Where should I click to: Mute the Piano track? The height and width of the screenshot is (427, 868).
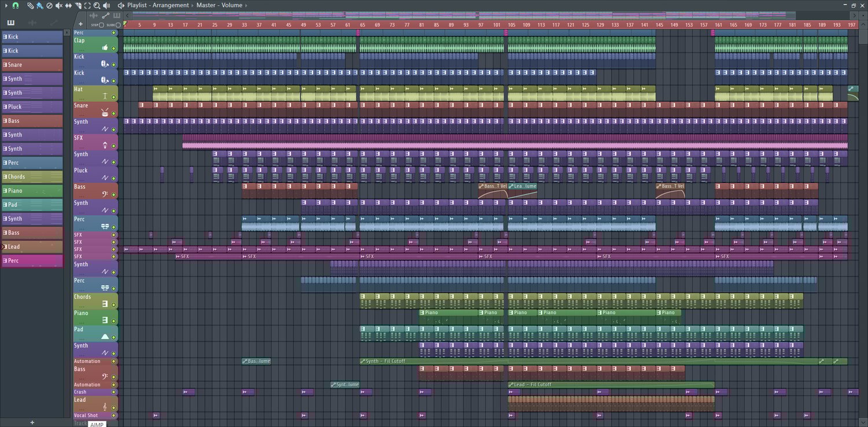[x=114, y=321]
